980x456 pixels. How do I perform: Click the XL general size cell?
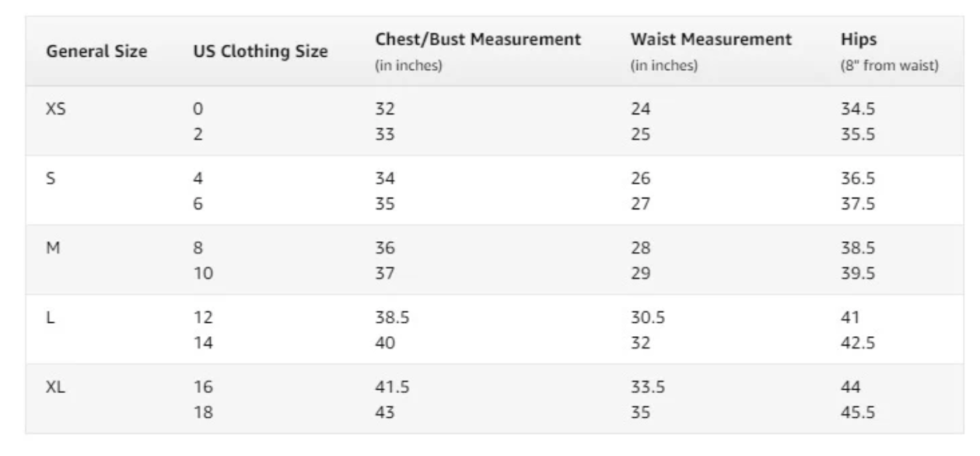tap(56, 387)
